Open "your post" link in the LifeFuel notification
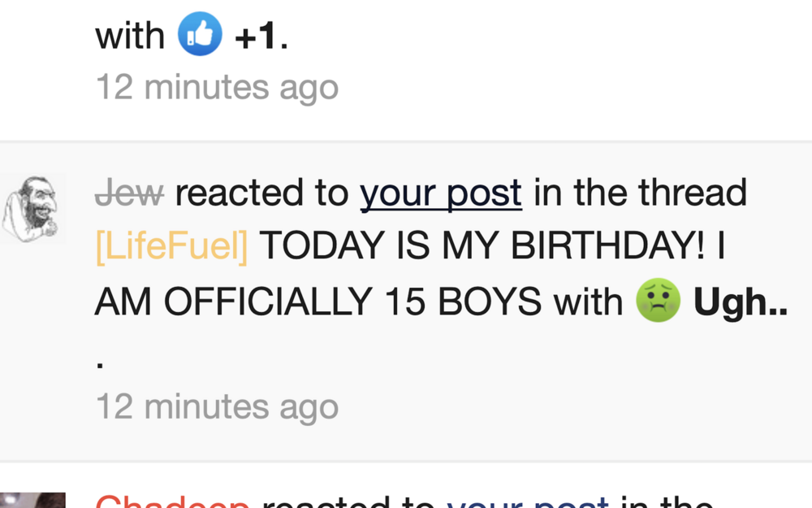The image size is (812, 508). (x=441, y=194)
